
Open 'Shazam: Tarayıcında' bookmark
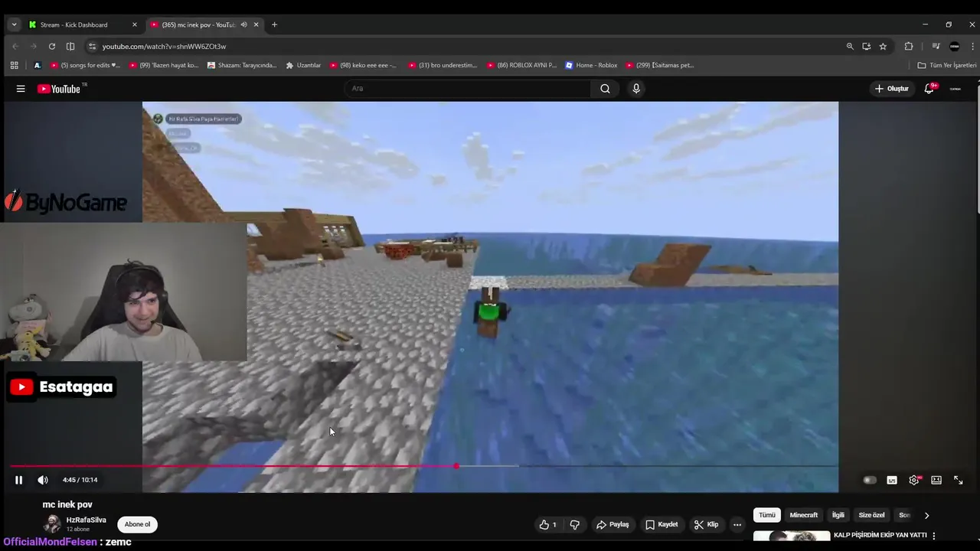(x=242, y=65)
